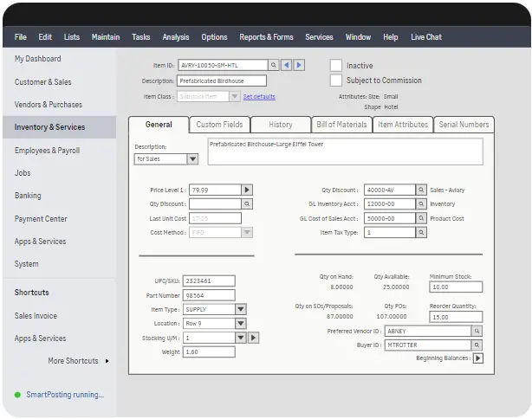Expand More Shortcuts arrow
The image size is (532, 419).
coord(107,361)
